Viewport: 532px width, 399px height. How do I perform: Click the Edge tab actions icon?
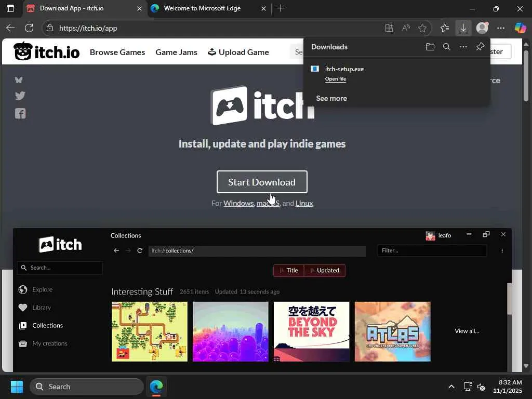pyautogui.click(x=10, y=8)
